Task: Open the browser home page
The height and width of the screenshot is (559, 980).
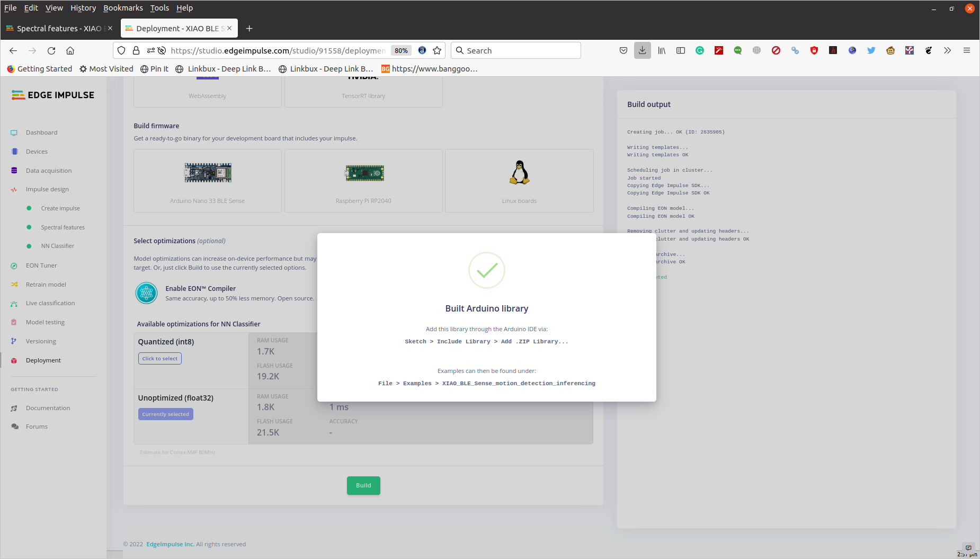Action: pos(70,50)
